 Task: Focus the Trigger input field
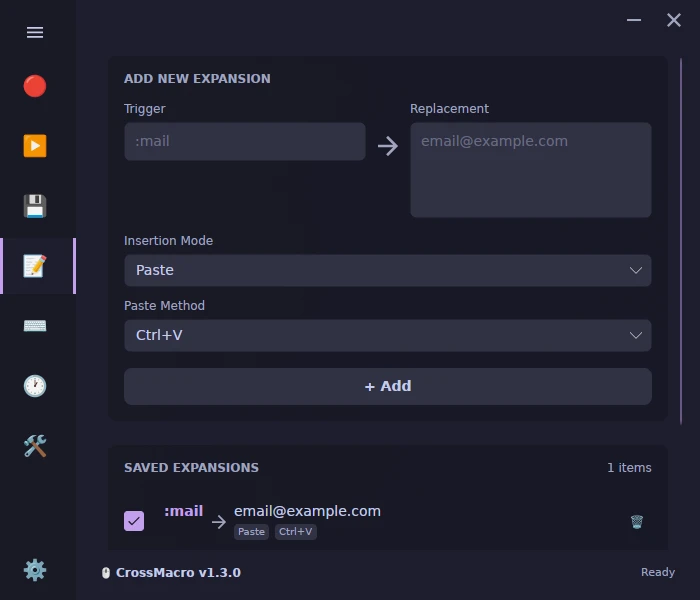pos(245,142)
